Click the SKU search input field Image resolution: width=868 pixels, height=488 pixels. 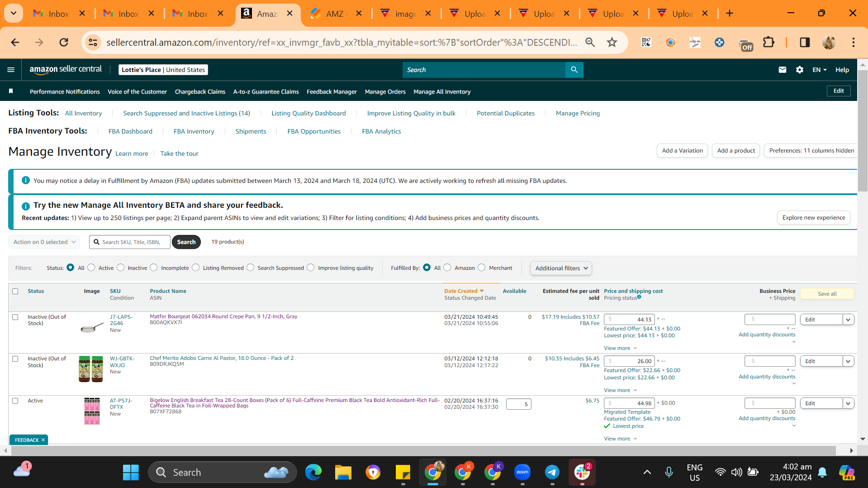click(130, 242)
